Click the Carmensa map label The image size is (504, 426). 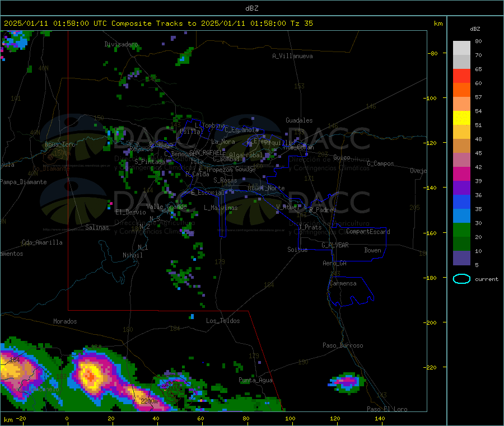click(343, 283)
